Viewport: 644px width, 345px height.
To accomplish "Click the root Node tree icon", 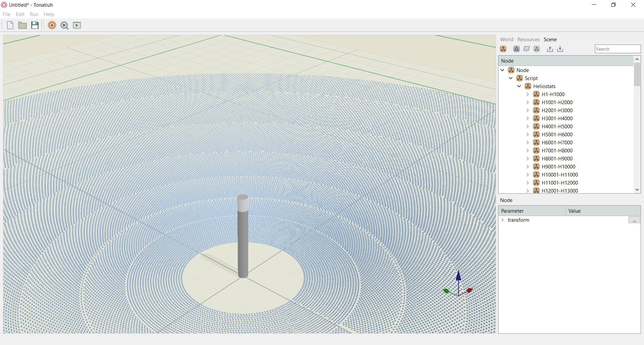I will (x=511, y=70).
